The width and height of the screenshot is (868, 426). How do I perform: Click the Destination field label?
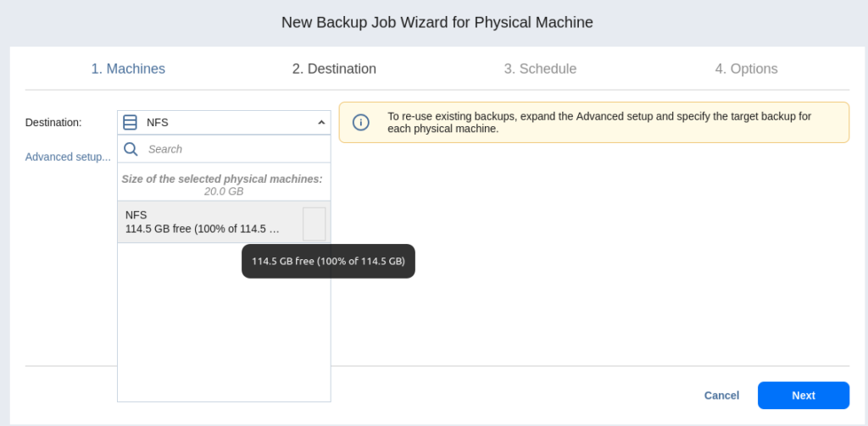pos(53,123)
